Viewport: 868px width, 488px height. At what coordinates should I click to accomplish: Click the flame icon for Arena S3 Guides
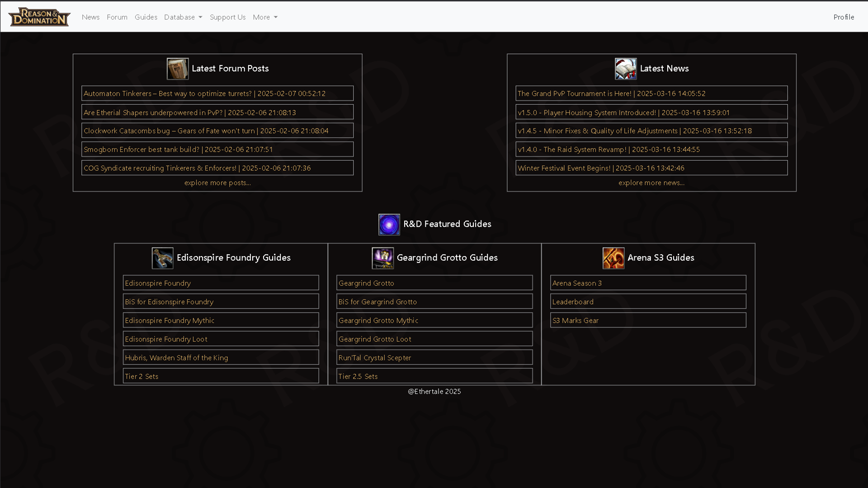tap(613, 258)
